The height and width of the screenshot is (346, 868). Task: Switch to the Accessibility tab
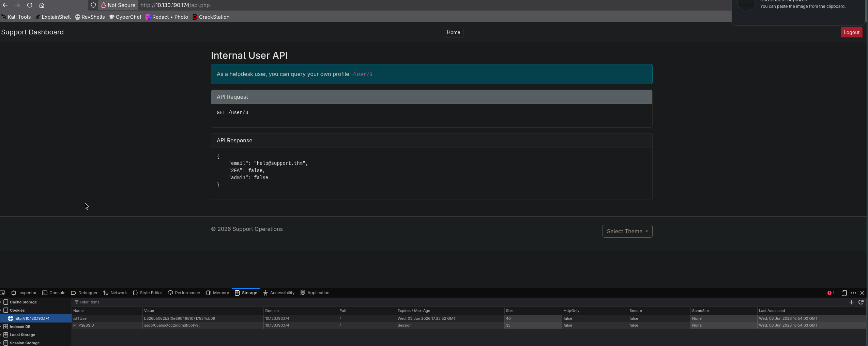[279, 293]
